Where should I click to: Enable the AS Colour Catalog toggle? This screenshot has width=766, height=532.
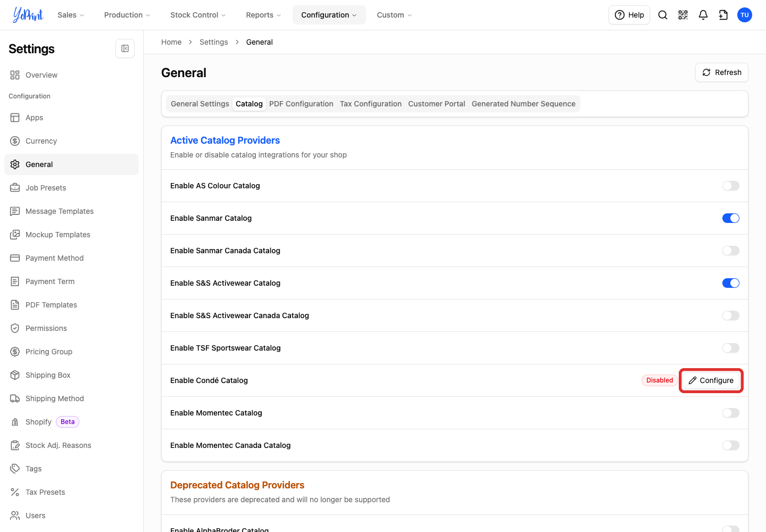(731, 186)
